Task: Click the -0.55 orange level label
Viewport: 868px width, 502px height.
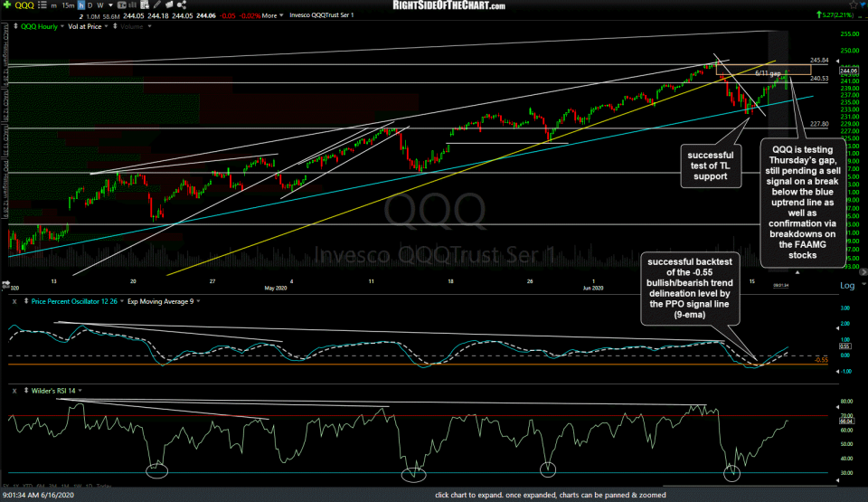Action: 822,360
